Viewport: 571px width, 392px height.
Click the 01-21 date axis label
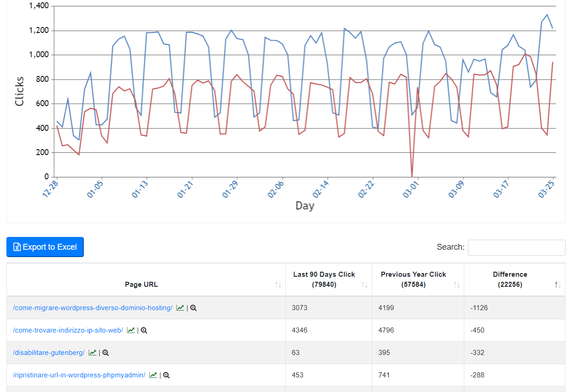pos(186,188)
